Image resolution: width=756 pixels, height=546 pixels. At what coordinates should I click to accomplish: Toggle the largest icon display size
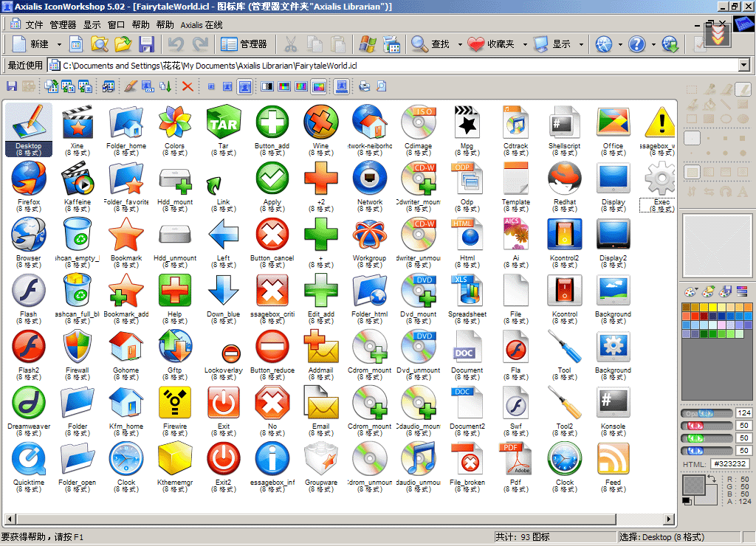pos(245,87)
